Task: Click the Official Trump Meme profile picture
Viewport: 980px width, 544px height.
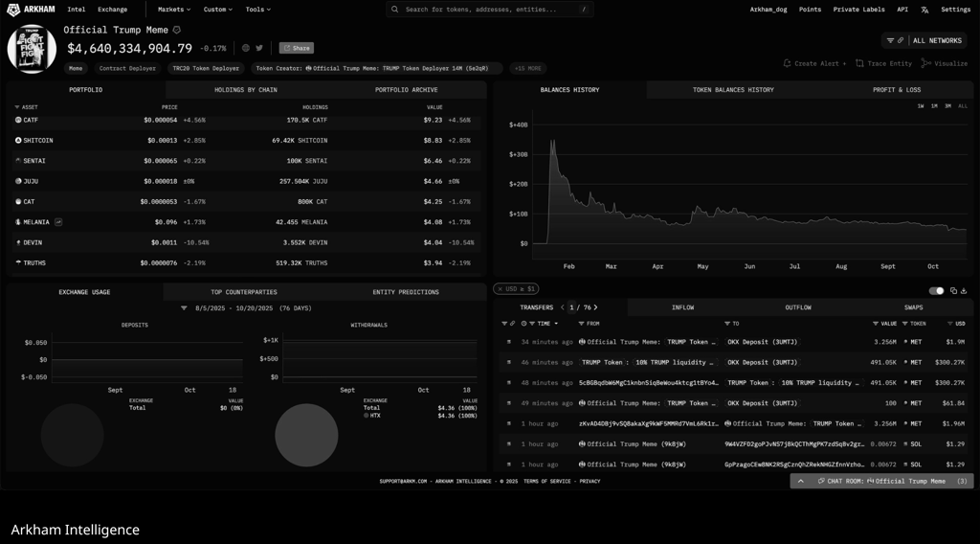Action: [32, 50]
